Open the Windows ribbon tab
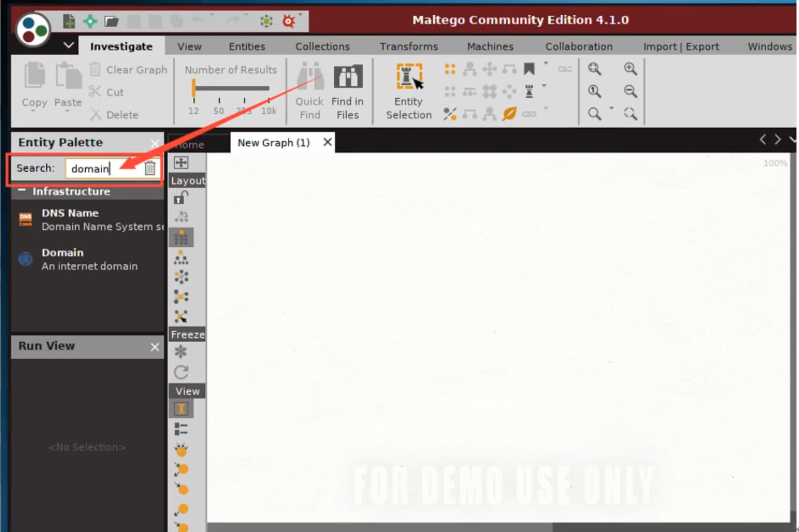 tap(770, 46)
